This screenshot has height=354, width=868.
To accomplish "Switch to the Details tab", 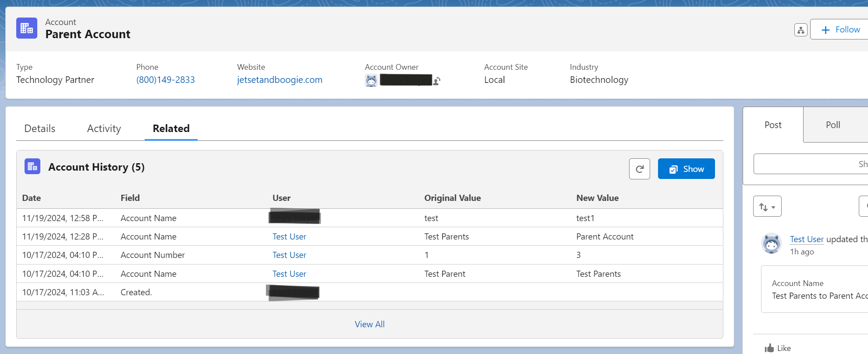I will pos(40,129).
